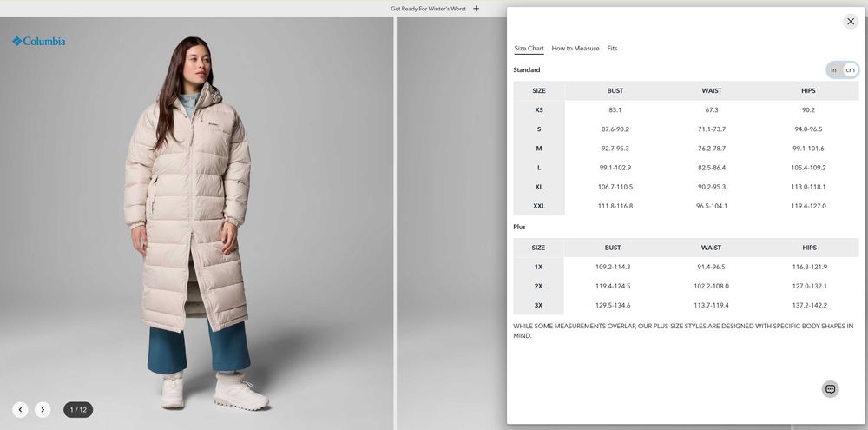Viewport: 868px width, 430px height.
Task: Click the model wearing the puffer coat image
Action: 196,222
